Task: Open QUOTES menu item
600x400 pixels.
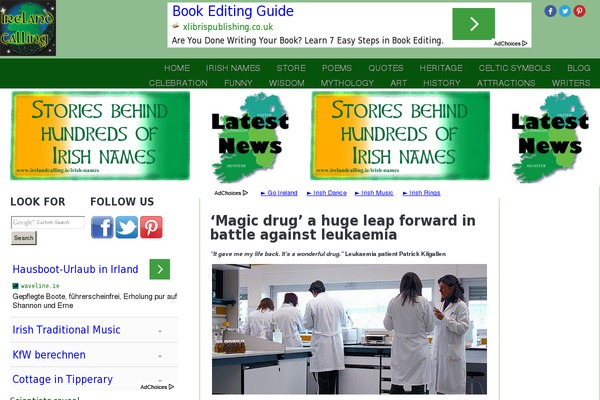Action: click(x=386, y=68)
